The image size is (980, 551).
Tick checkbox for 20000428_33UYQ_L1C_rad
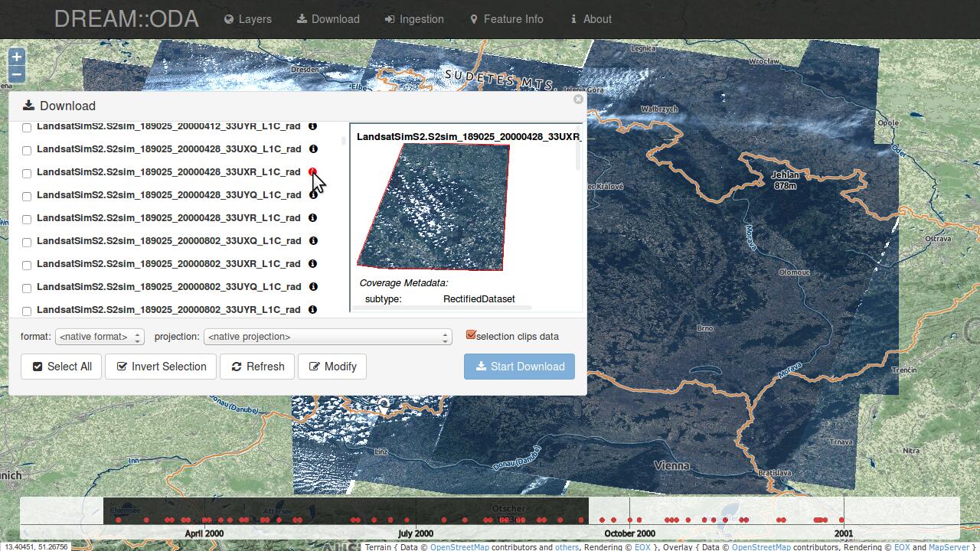click(27, 196)
